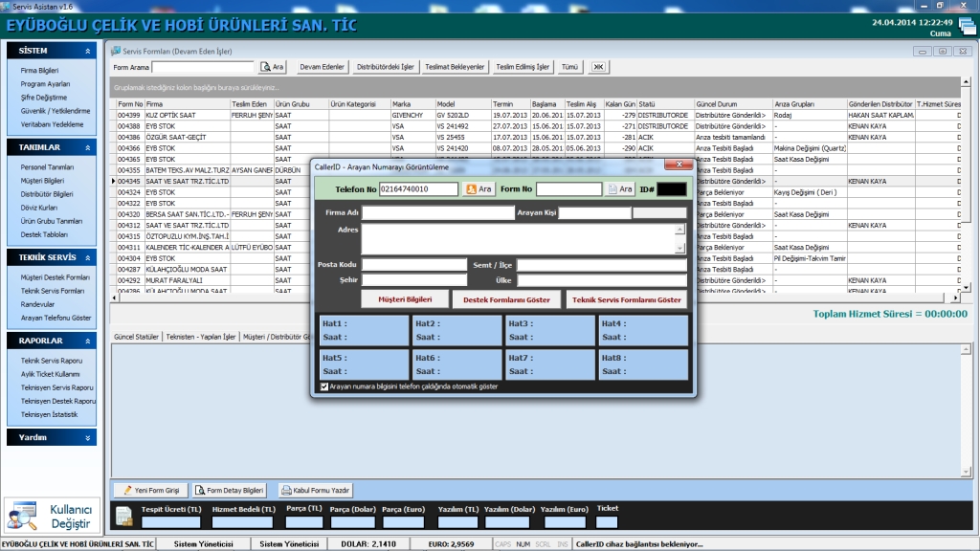Image resolution: width=980 pixels, height=551 pixels.
Task: Click the document icon beside Tespit Ücreti
Action: tap(123, 516)
